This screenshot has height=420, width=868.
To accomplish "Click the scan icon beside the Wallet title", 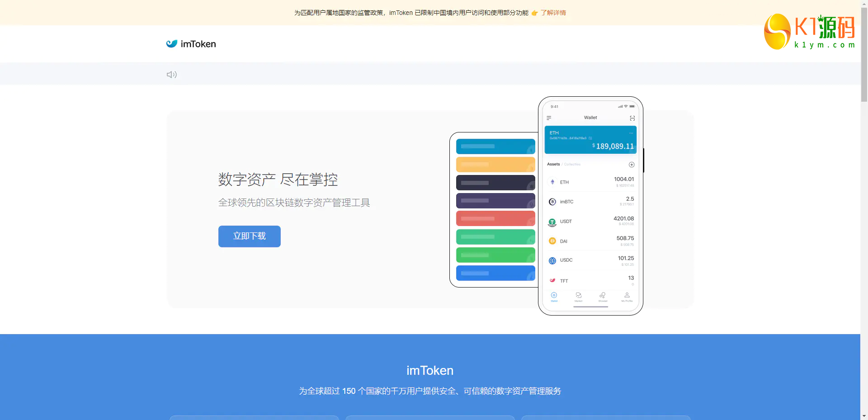I will 632,118.
